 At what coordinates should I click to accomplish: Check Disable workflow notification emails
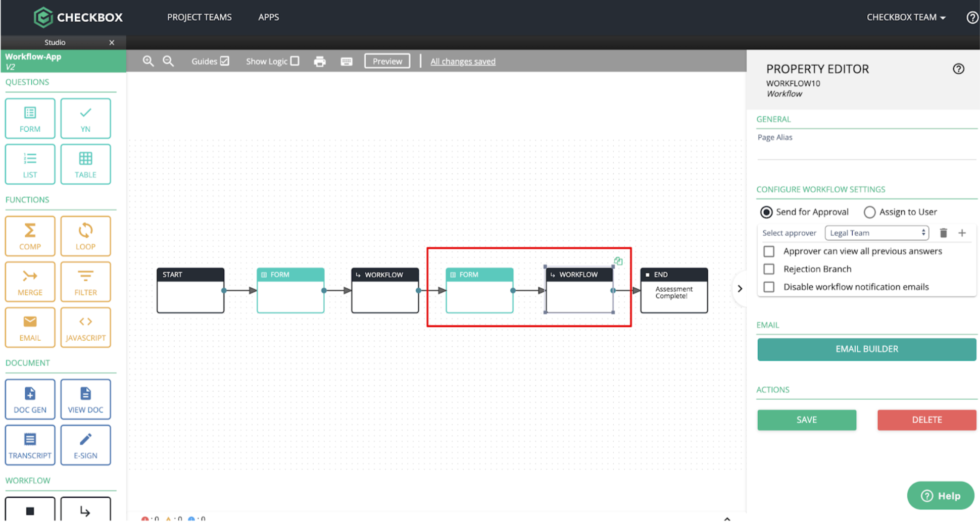[x=769, y=287]
